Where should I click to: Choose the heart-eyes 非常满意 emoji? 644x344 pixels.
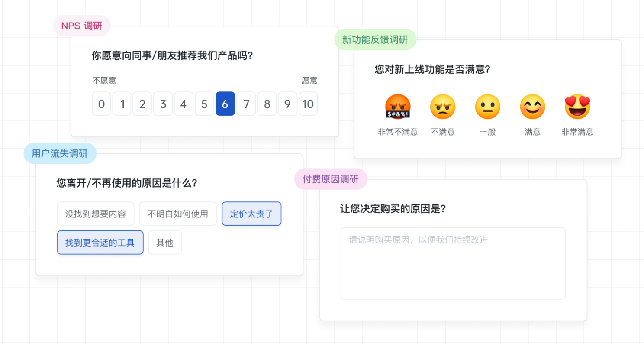[578, 107]
